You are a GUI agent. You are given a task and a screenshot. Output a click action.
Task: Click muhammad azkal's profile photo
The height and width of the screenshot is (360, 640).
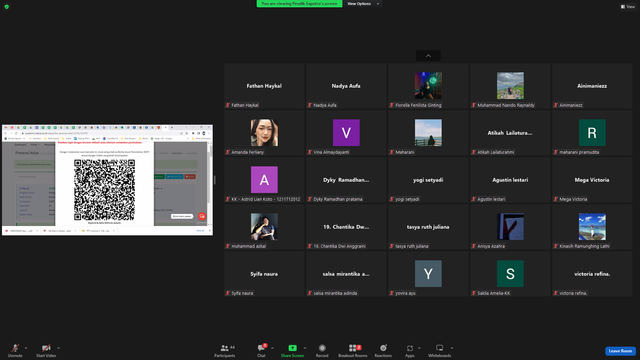264,226
